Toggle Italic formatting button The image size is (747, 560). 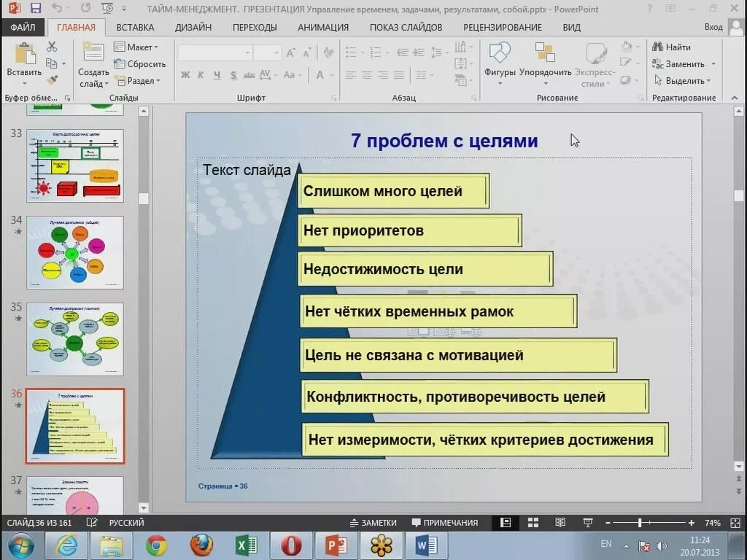[201, 75]
